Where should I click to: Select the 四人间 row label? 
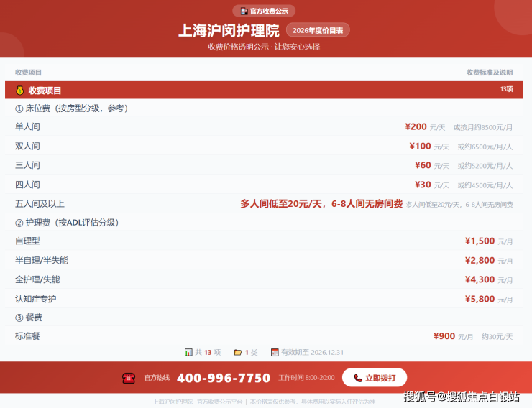point(27,185)
